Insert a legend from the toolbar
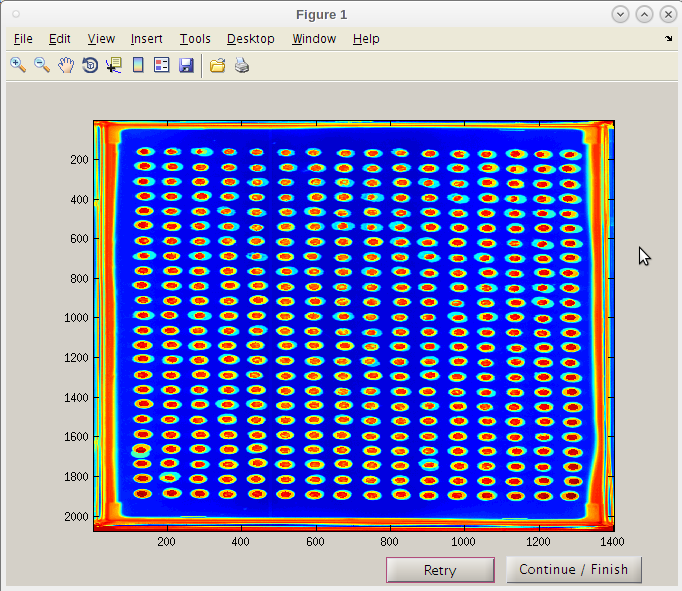 (162, 65)
